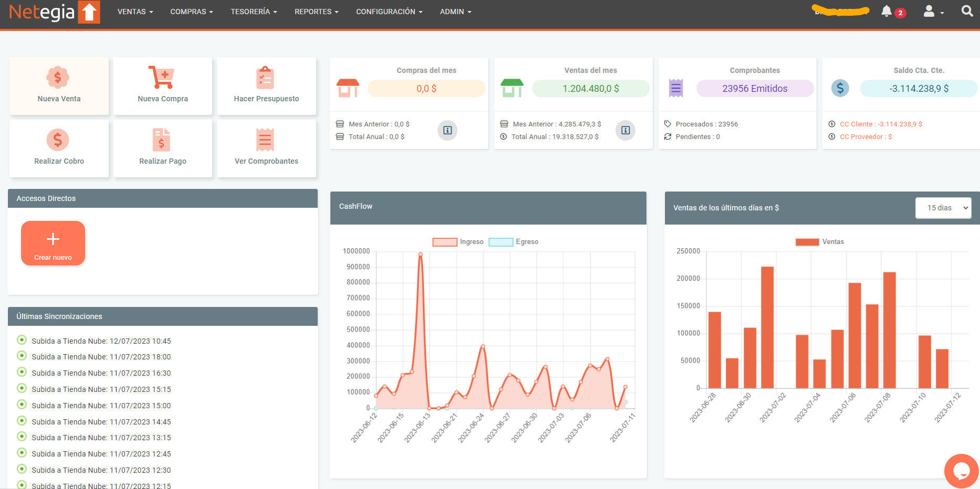Viewport: 980px width, 489px height.
Task: Open the COMPRAS menu
Action: (x=192, y=12)
